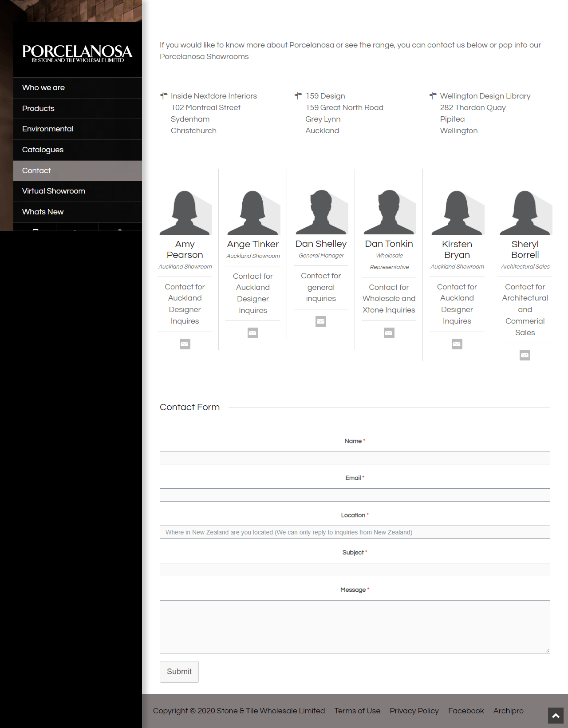568x728 pixels.
Task: Focus the Subject input field
Action: point(355,570)
